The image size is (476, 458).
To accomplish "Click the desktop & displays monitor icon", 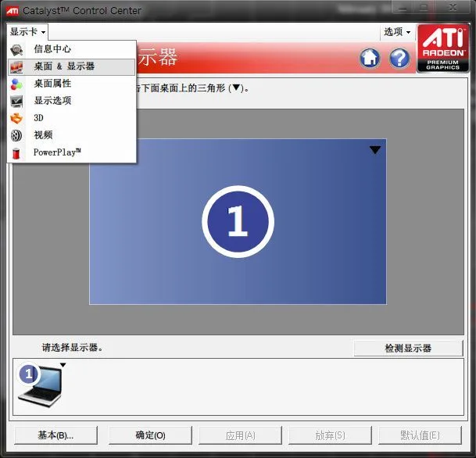I will pos(16,67).
